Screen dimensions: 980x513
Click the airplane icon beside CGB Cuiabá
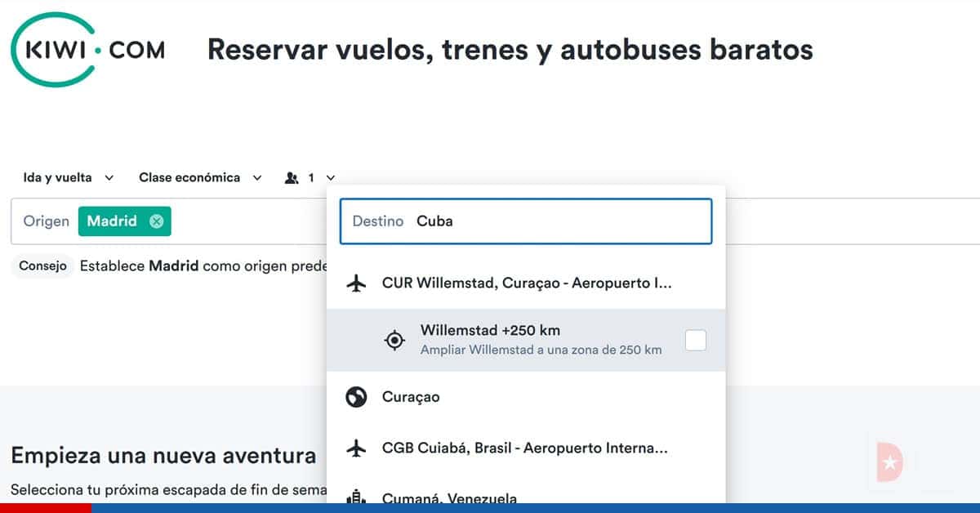pos(356,448)
